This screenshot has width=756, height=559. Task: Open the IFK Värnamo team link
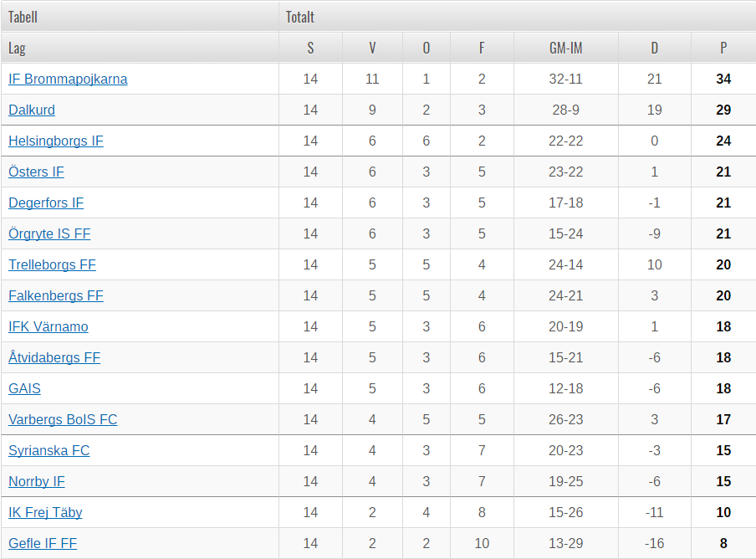tap(49, 326)
